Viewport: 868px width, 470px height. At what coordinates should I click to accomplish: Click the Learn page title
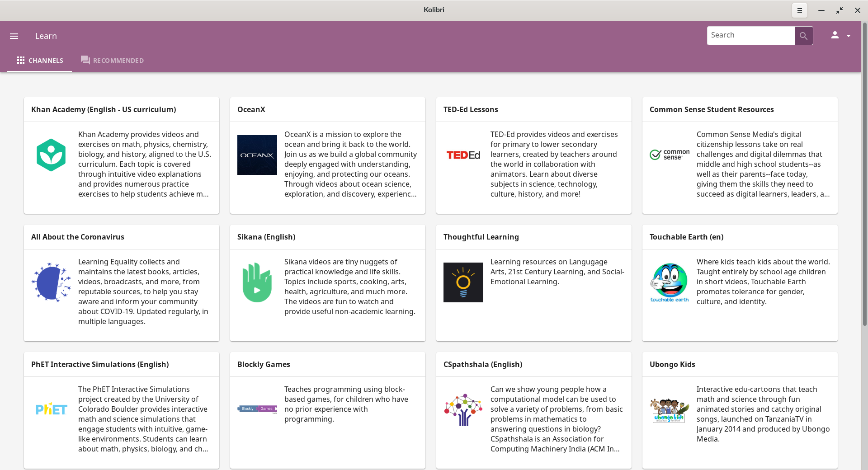[x=46, y=36]
